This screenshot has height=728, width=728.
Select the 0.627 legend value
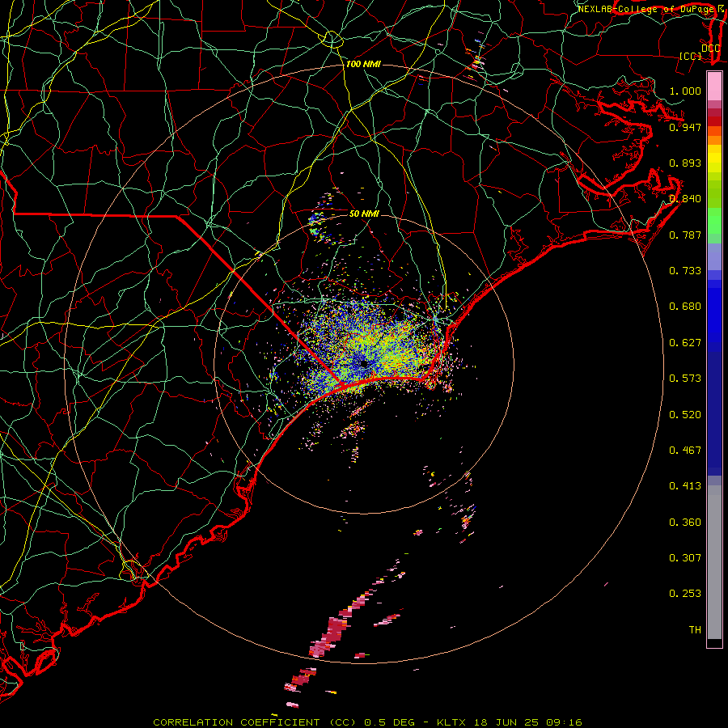click(685, 343)
